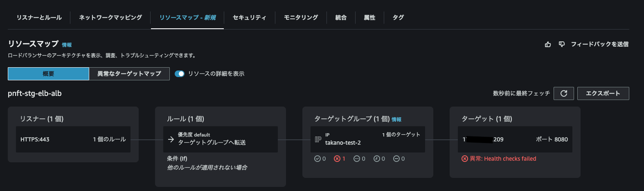Viewport: 644px width, 191px height.
Task: Refresh the resource map with the reload icon
Action: click(x=563, y=93)
